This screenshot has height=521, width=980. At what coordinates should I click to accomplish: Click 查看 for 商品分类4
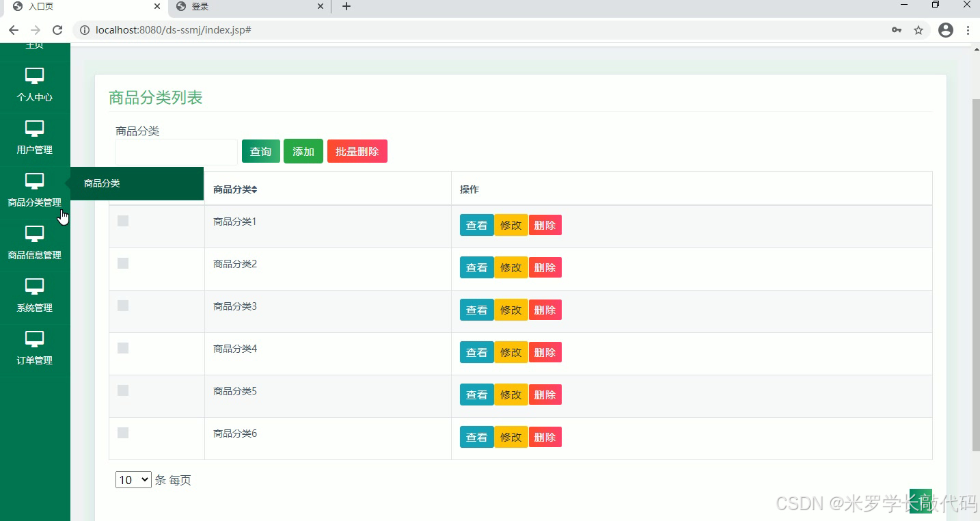[477, 352]
